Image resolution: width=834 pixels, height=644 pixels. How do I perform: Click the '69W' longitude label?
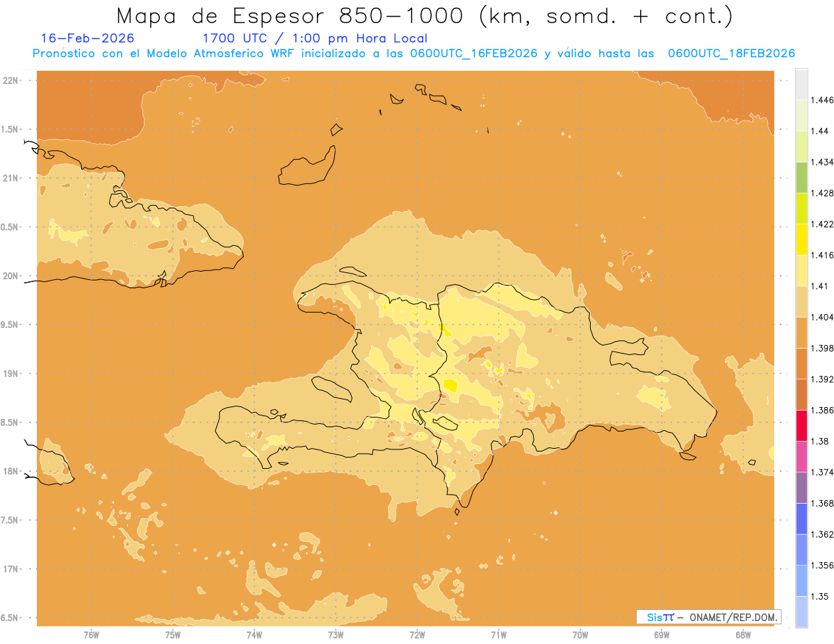[x=662, y=634]
